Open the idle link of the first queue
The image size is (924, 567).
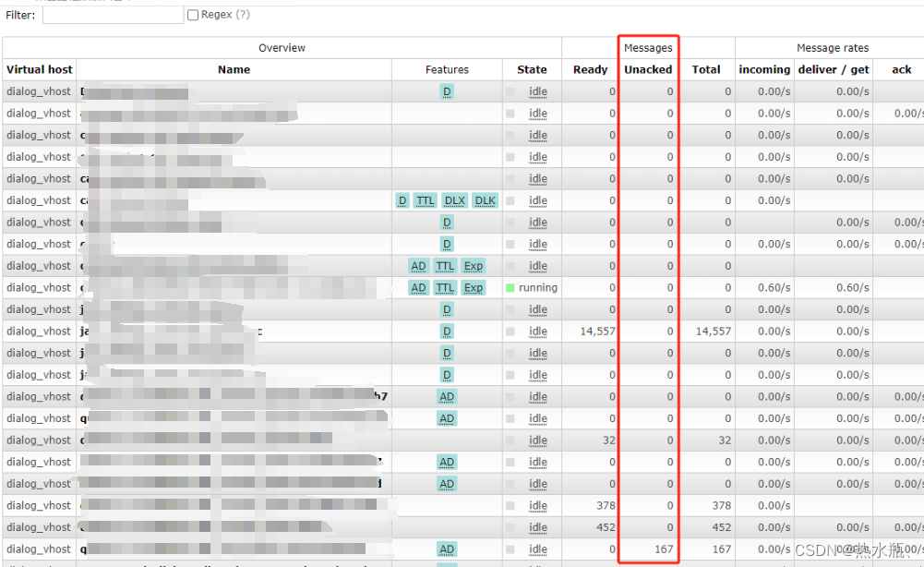[538, 91]
